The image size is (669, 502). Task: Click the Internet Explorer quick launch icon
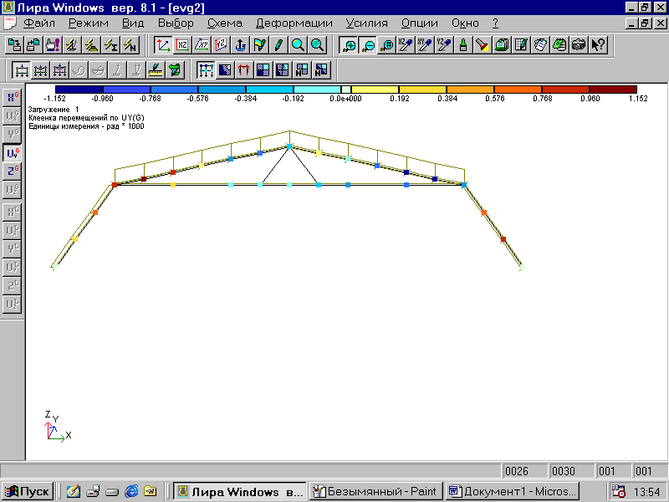tap(131, 491)
